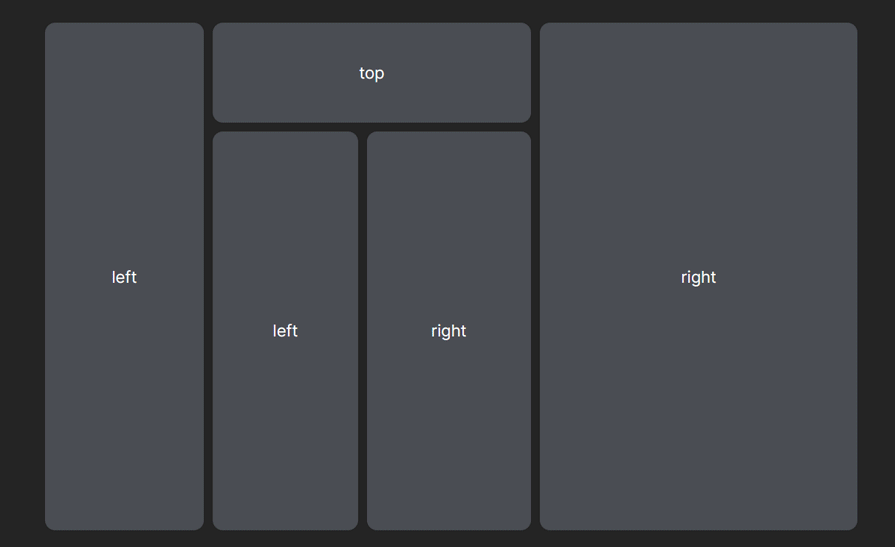This screenshot has width=895, height=547.
Task: Select the tall outermost "left" panel
Action: [124, 276]
